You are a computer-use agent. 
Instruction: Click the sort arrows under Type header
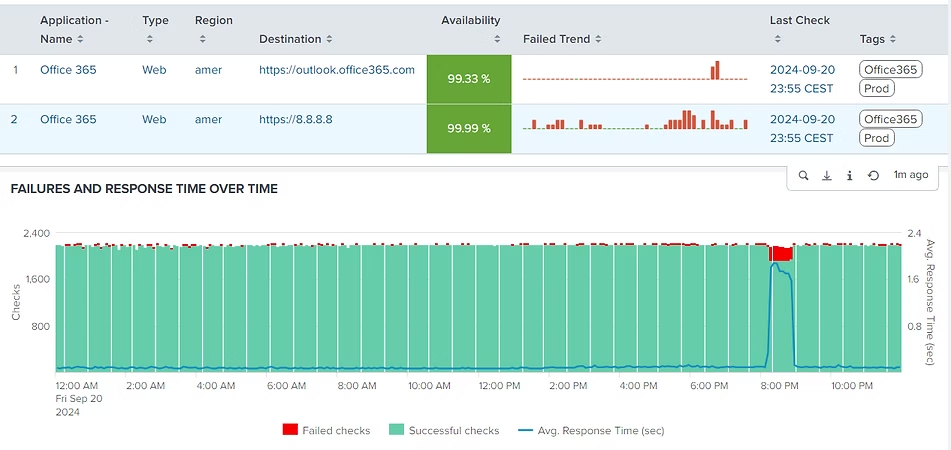tap(149, 39)
